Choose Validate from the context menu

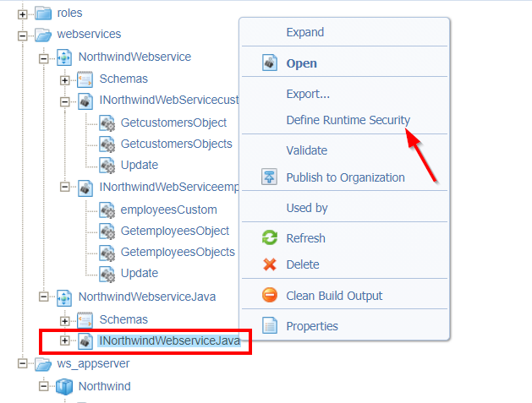coord(306,150)
